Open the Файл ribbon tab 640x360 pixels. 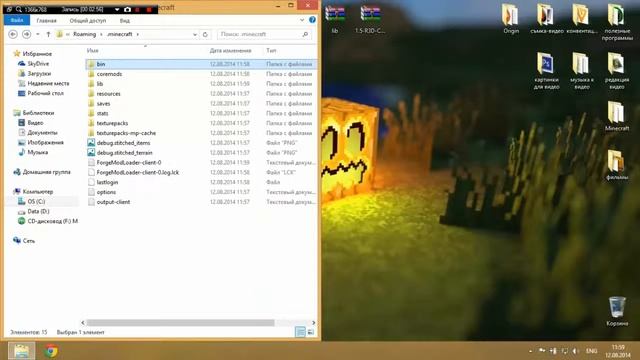click(x=17, y=20)
